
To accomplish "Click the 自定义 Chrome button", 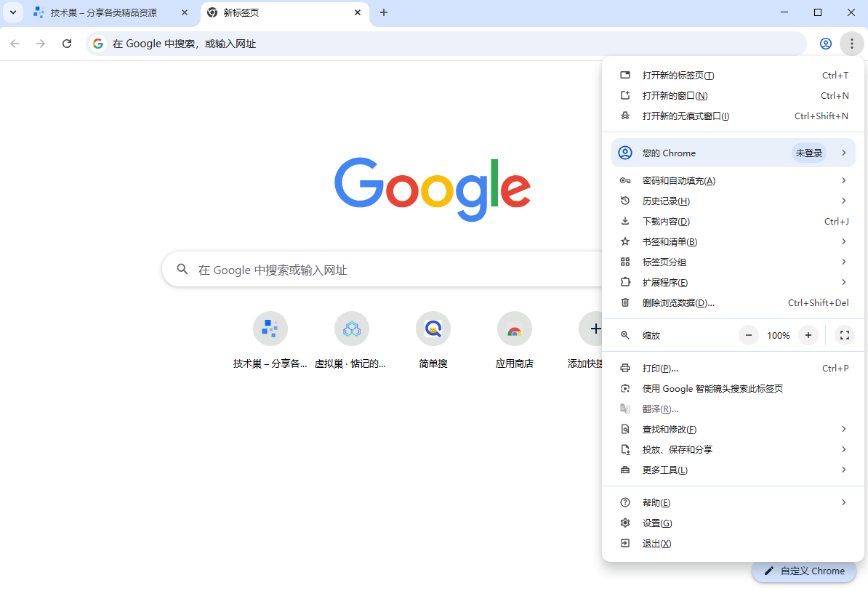I will 804,571.
